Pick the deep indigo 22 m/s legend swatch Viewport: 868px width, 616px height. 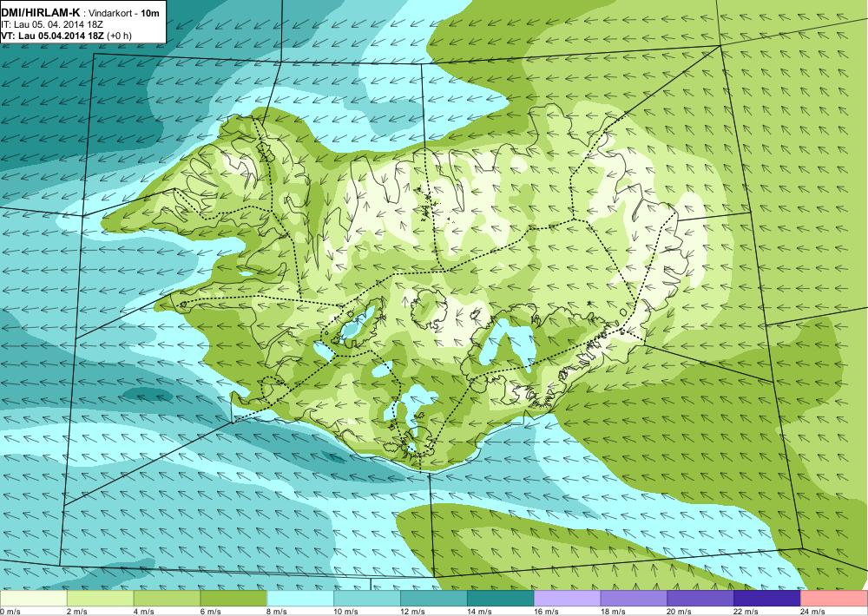click(767, 599)
